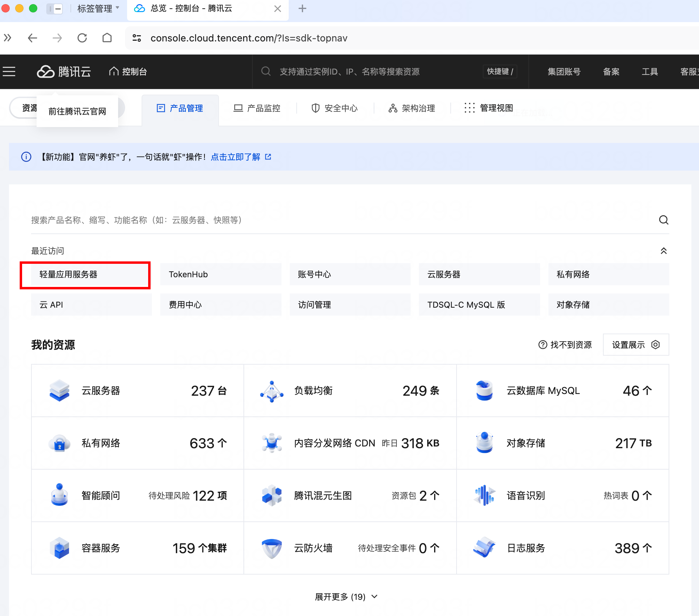
Task: Open the tab management dropdown
Action: (x=98, y=9)
